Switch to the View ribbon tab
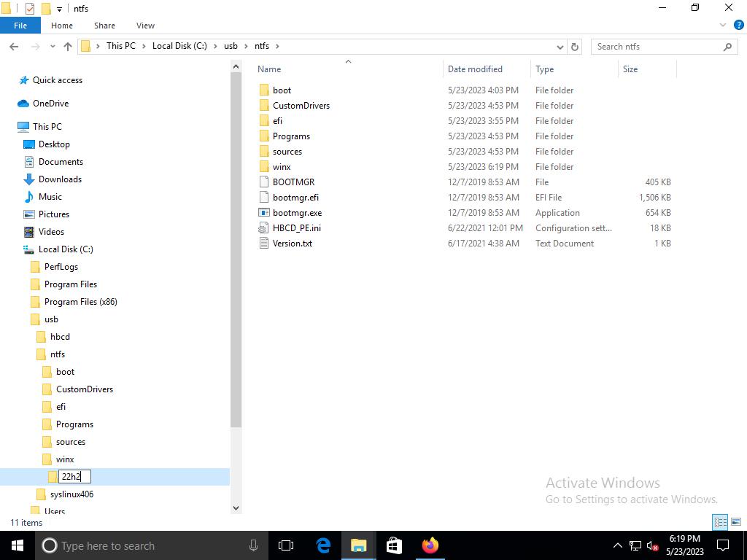The height and width of the screenshot is (560, 747). 145,25
